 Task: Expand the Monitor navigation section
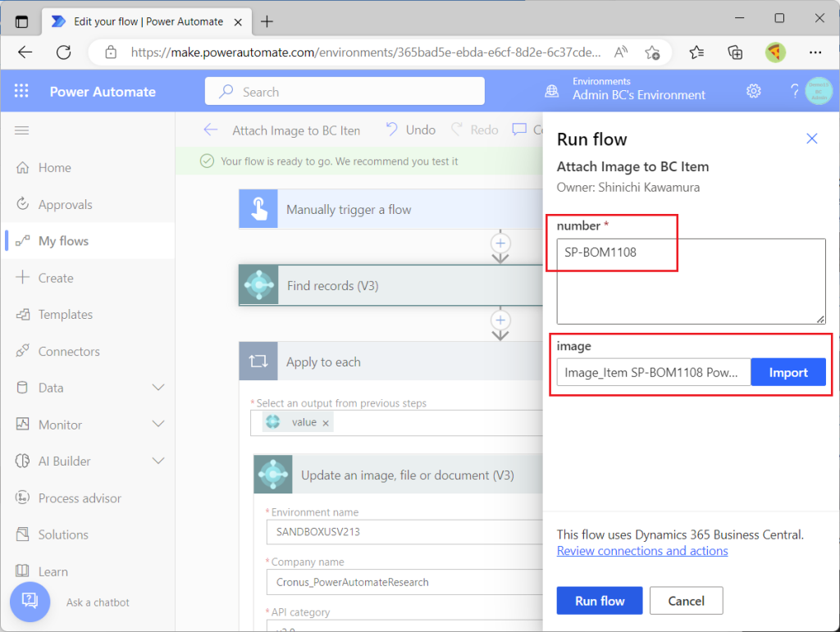pos(158,425)
